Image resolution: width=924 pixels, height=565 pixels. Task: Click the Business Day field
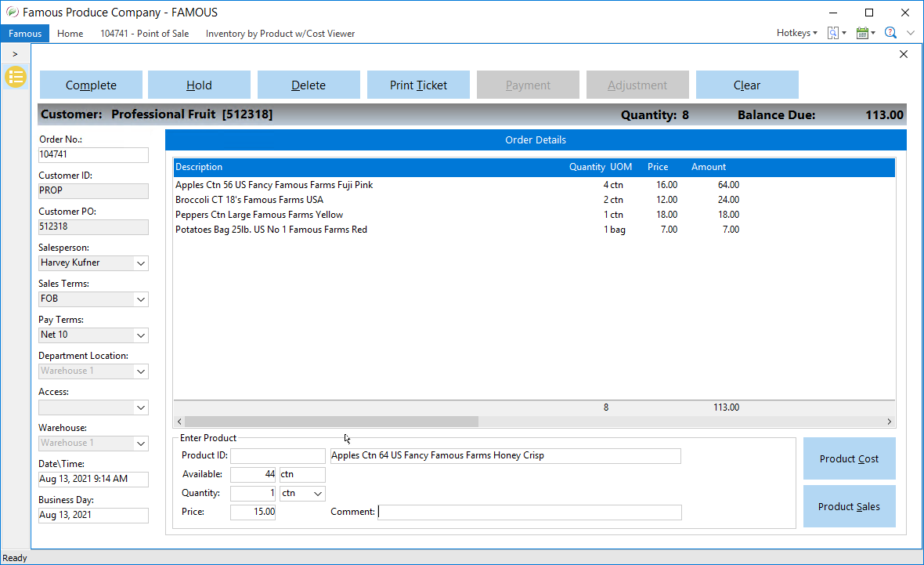point(93,515)
